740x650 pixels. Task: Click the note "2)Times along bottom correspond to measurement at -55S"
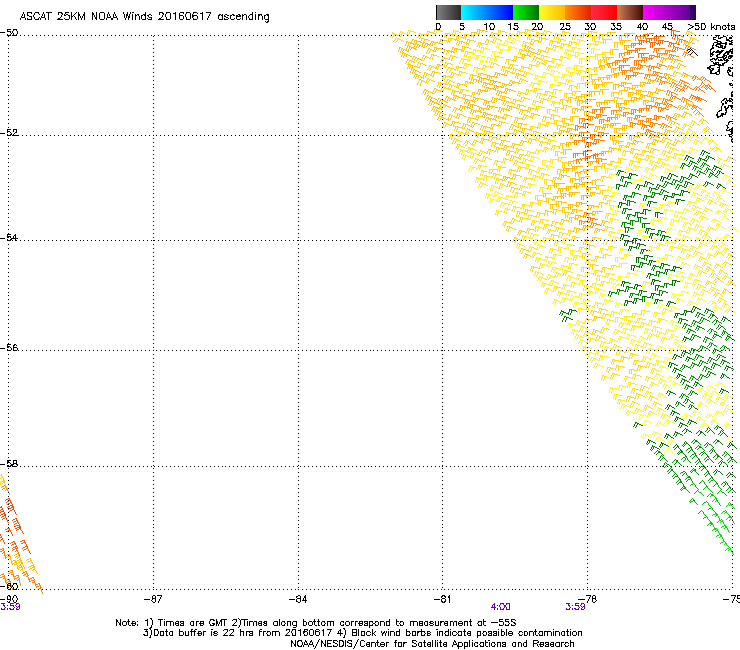point(374,623)
